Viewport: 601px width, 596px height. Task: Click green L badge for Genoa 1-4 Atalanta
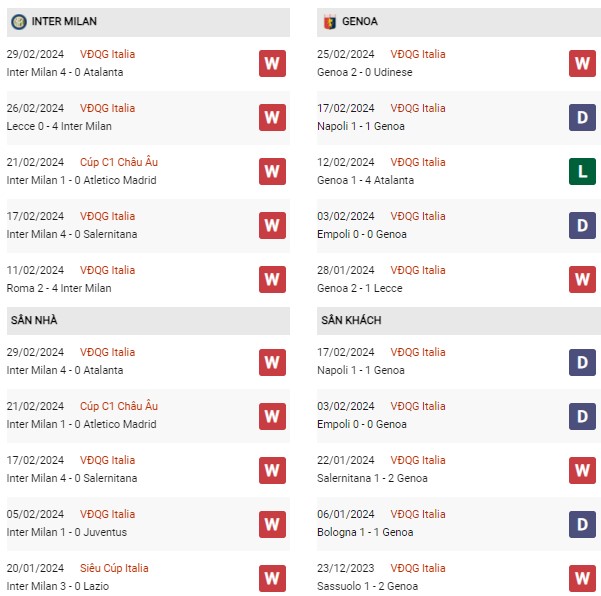[x=582, y=171]
